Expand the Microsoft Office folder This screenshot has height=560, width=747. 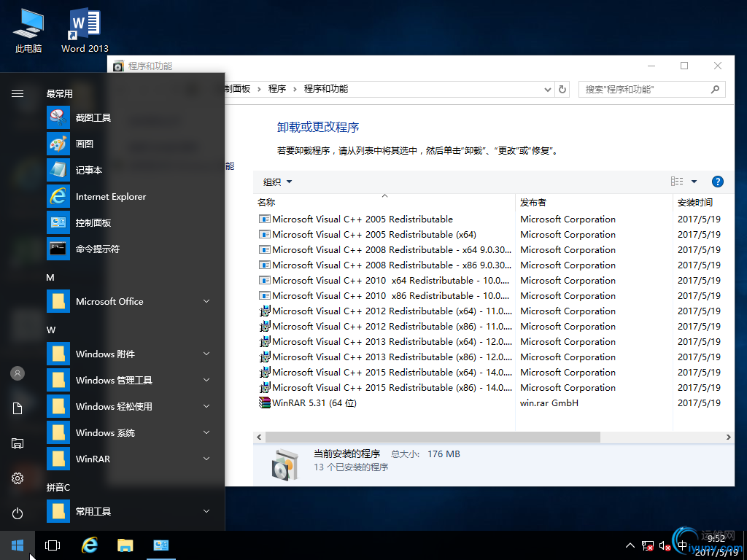[130, 301]
